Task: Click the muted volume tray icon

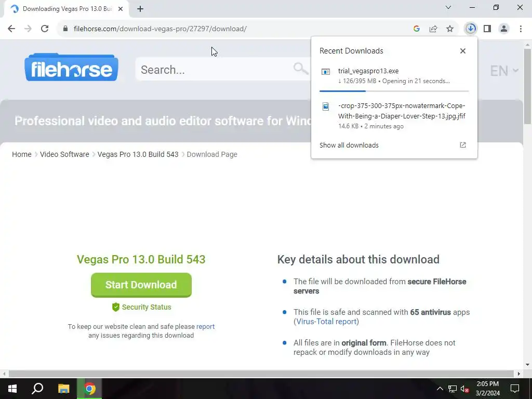Action: [x=464, y=389]
